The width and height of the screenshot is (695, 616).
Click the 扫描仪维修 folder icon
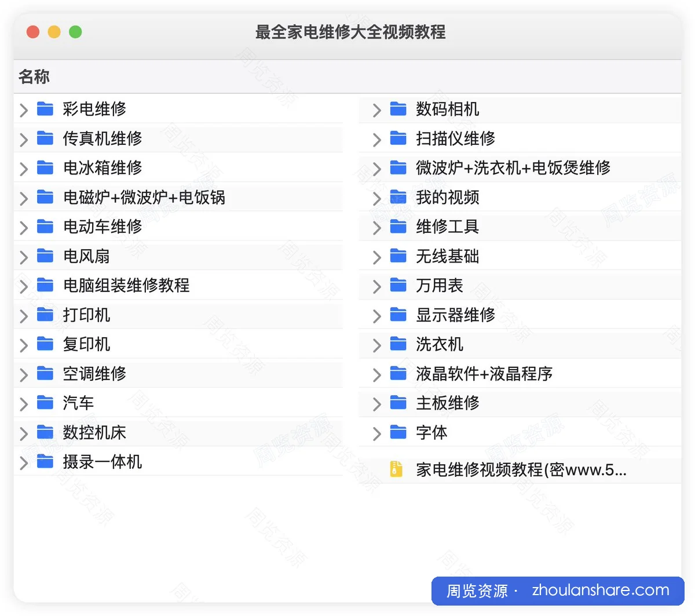tap(398, 138)
